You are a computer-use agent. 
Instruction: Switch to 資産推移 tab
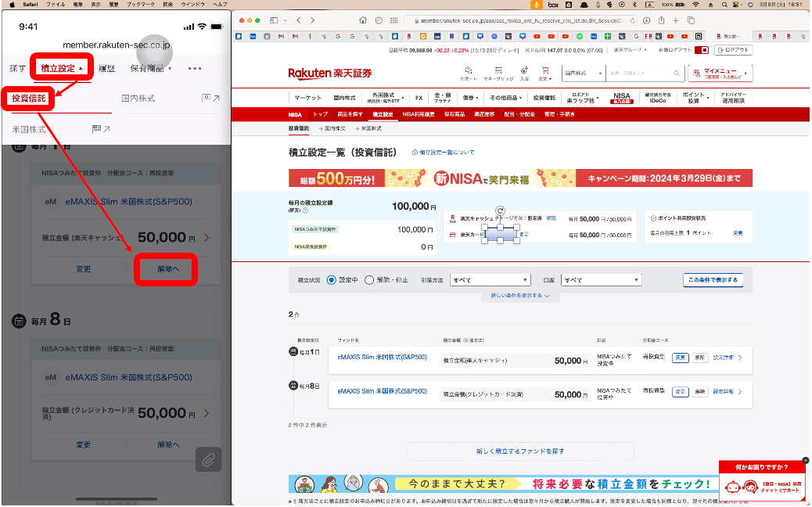point(484,114)
